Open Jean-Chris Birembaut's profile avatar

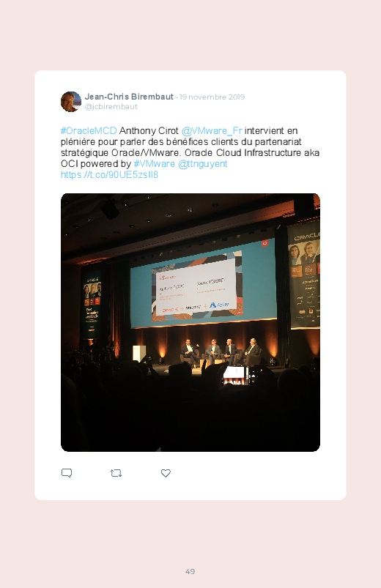(71, 102)
